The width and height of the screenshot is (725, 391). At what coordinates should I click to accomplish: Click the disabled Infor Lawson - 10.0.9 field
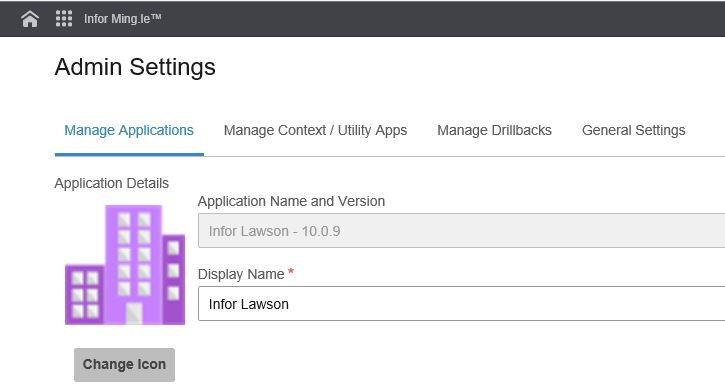(x=461, y=231)
